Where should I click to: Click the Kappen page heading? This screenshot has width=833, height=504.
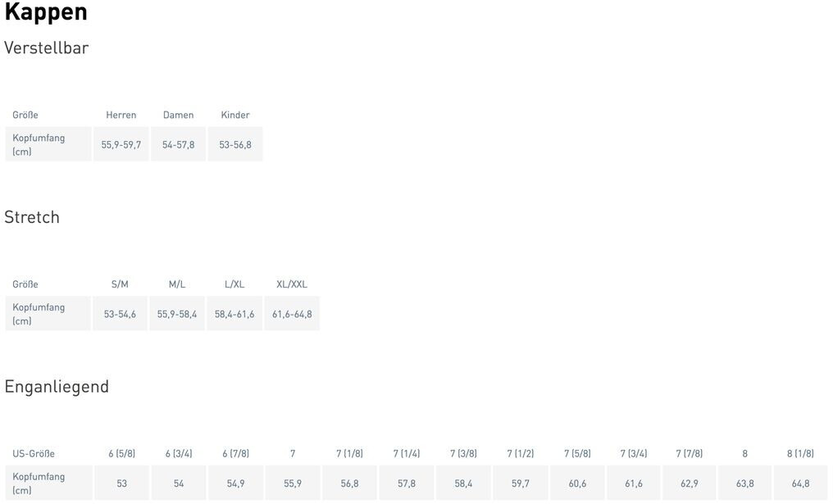(x=46, y=12)
